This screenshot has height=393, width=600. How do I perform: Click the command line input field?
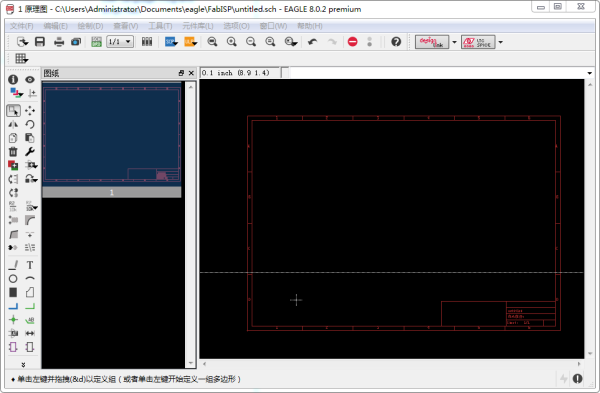click(436, 73)
